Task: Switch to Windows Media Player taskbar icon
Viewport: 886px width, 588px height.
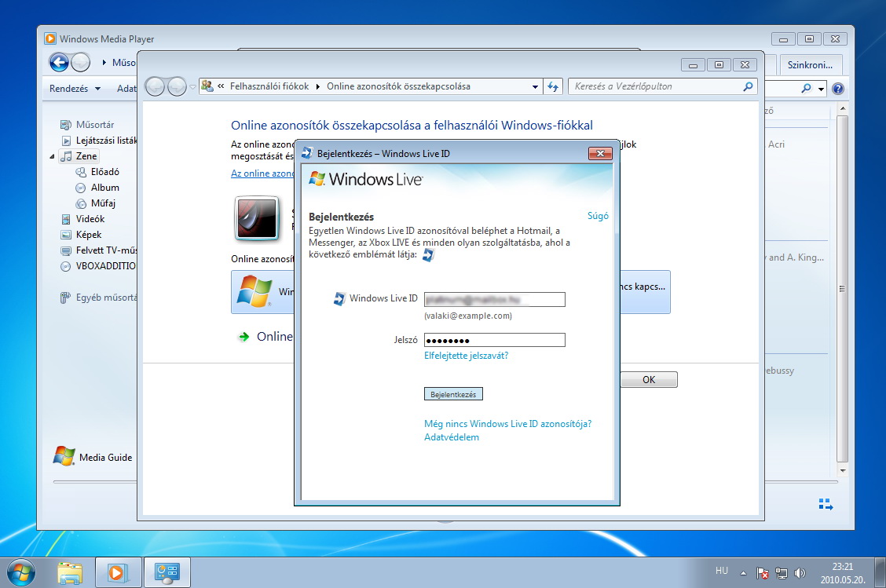Action: pos(118,572)
